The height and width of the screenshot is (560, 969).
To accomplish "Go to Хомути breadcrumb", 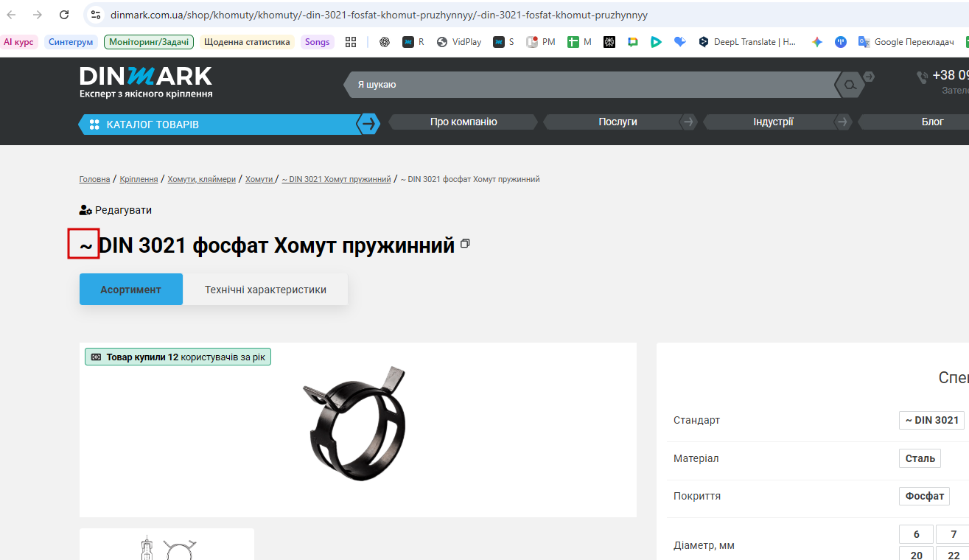I will [x=259, y=179].
